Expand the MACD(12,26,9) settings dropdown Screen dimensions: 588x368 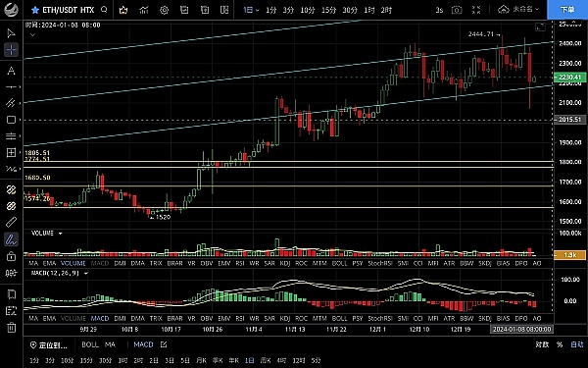[x=86, y=274]
